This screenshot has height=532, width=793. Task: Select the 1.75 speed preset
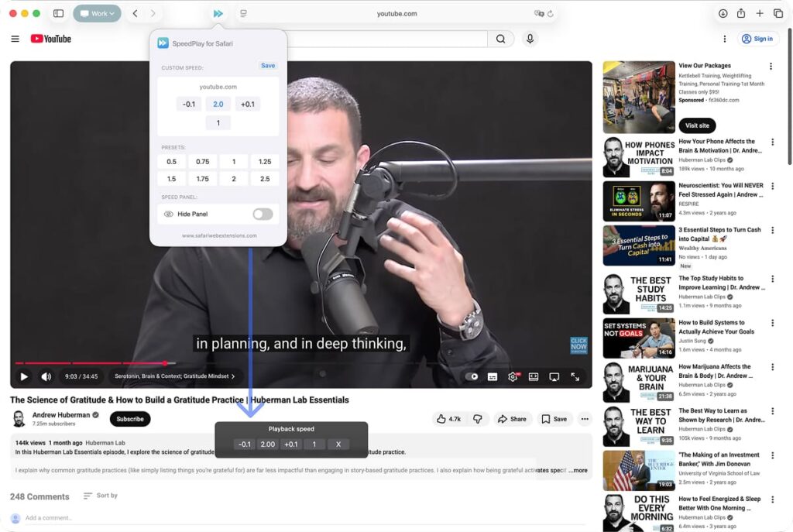[x=202, y=179]
